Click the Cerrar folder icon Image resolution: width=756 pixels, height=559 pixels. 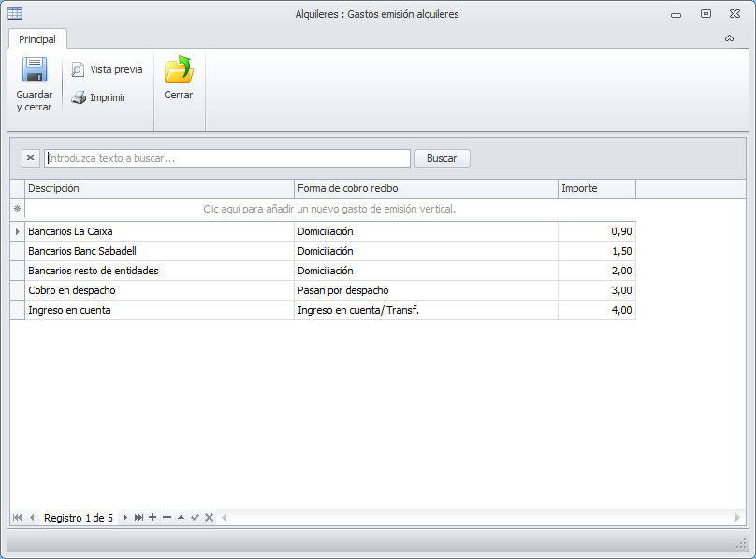(x=179, y=69)
